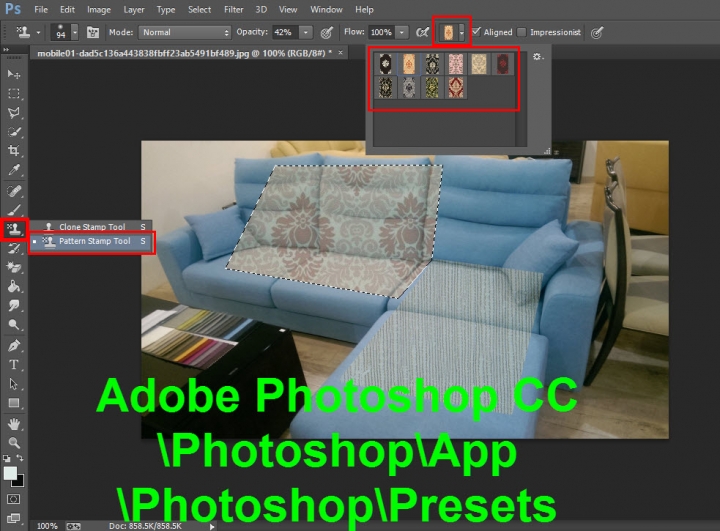Select the Horizontal Type tool
This screenshot has height=531, width=720.
pos(14,364)
